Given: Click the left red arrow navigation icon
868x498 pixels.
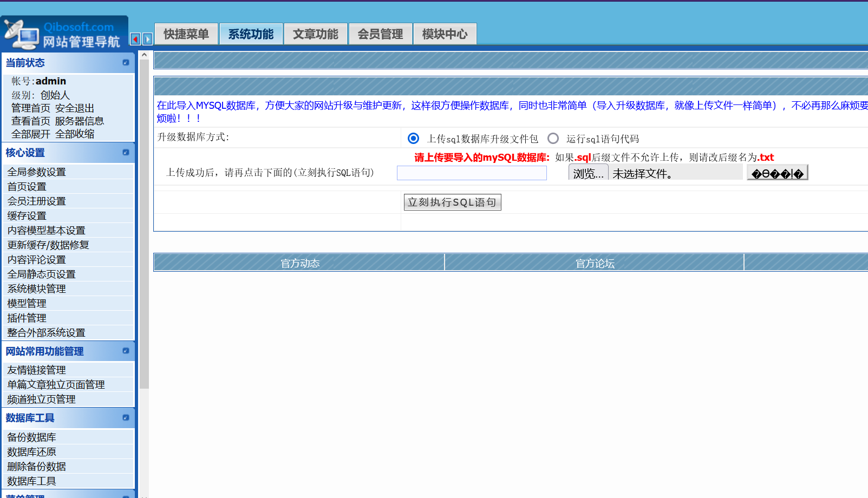Looking at the screenshot, I should click(x=135, y=39).
